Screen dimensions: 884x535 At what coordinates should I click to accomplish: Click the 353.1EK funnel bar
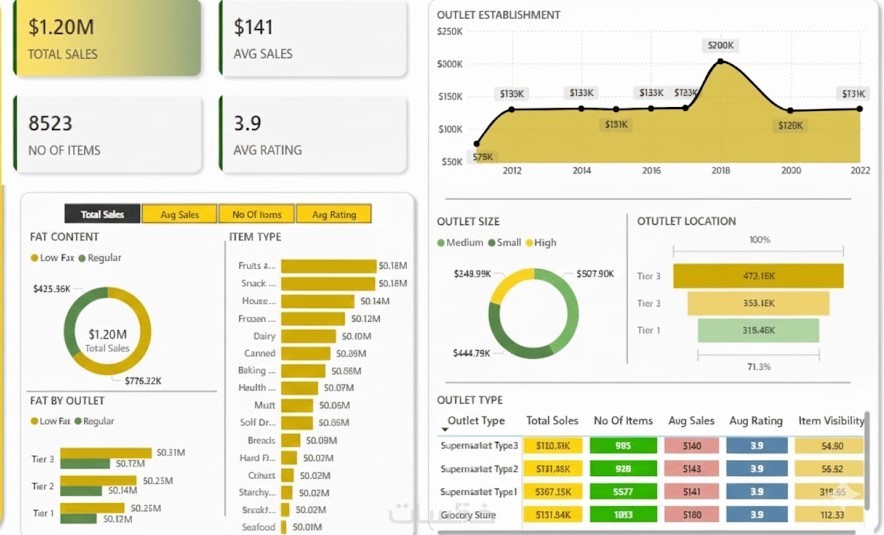[758, 303]
